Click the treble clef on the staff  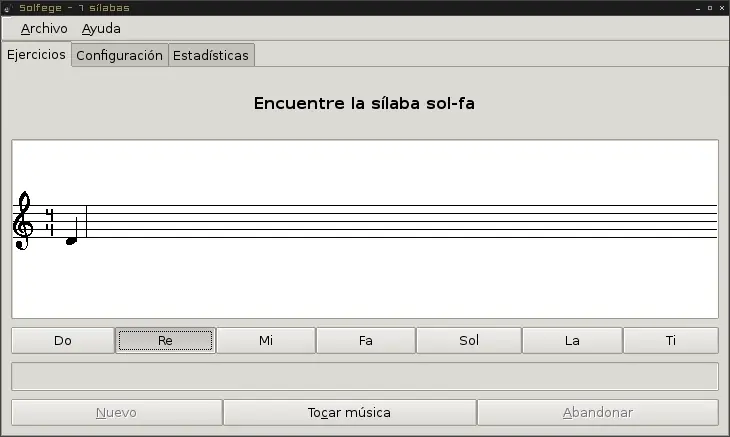pyautogui.click(x=22, y=221)
